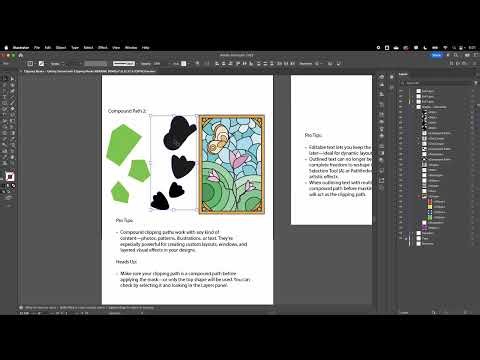Click the Layers panel search field

click(435, 83)
